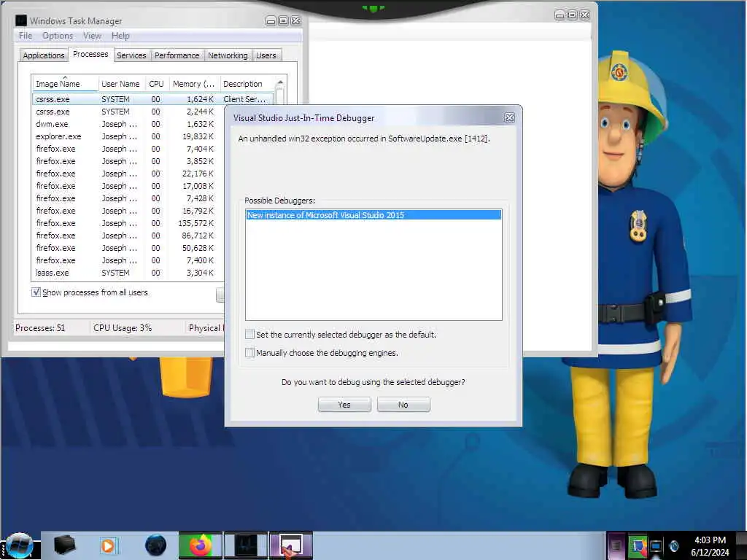Open the Windows Start orb

(x=19, y=545)
